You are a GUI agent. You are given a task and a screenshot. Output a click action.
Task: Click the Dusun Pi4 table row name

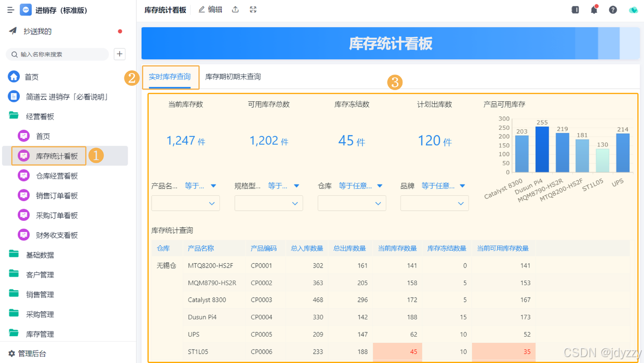coord(203,317)
